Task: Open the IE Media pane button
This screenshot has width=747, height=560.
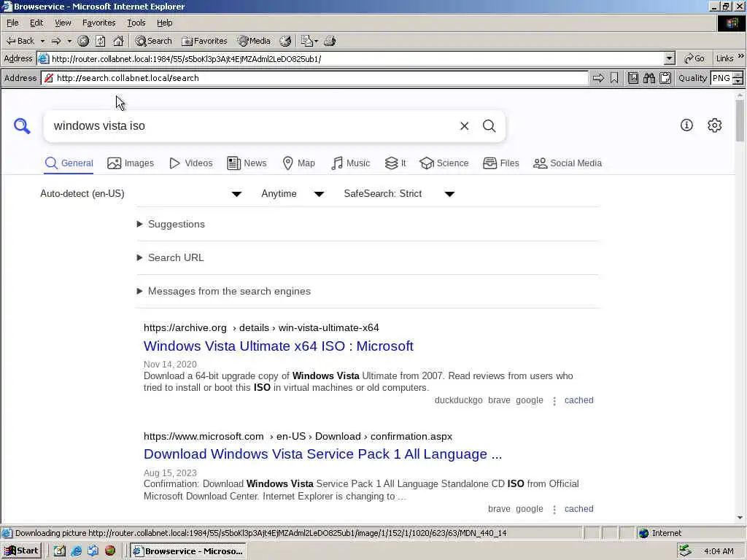Action: click(255, 41)
